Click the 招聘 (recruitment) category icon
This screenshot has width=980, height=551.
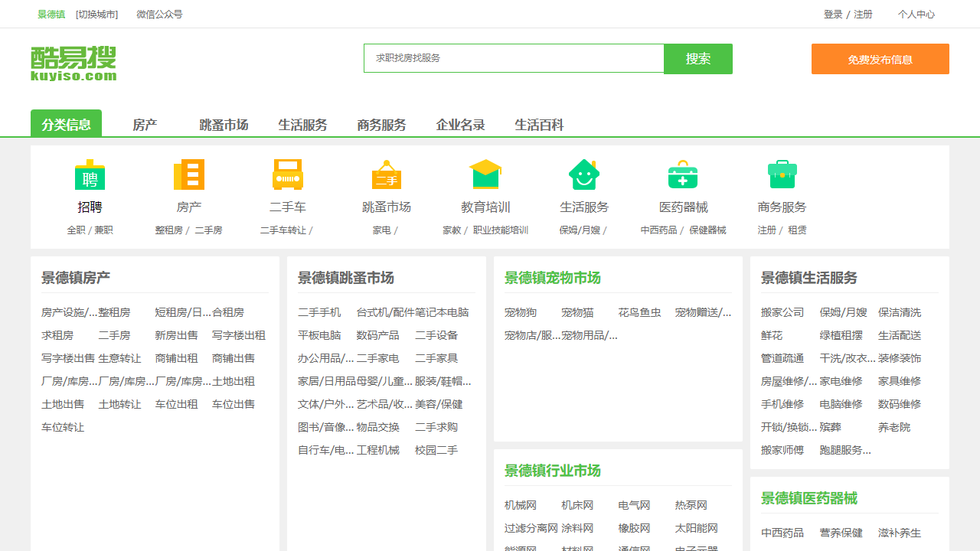click(90, 174)
